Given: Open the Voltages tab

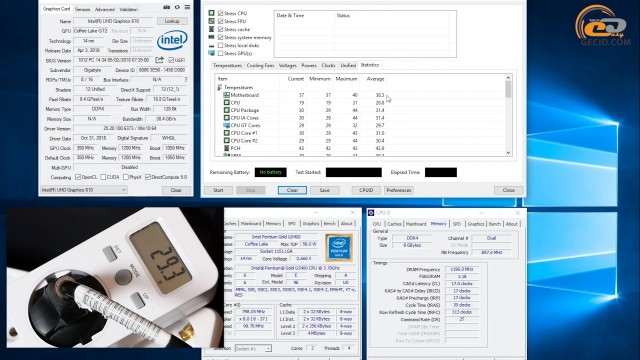Looking at the screenshot, I should tap(288, 65).
